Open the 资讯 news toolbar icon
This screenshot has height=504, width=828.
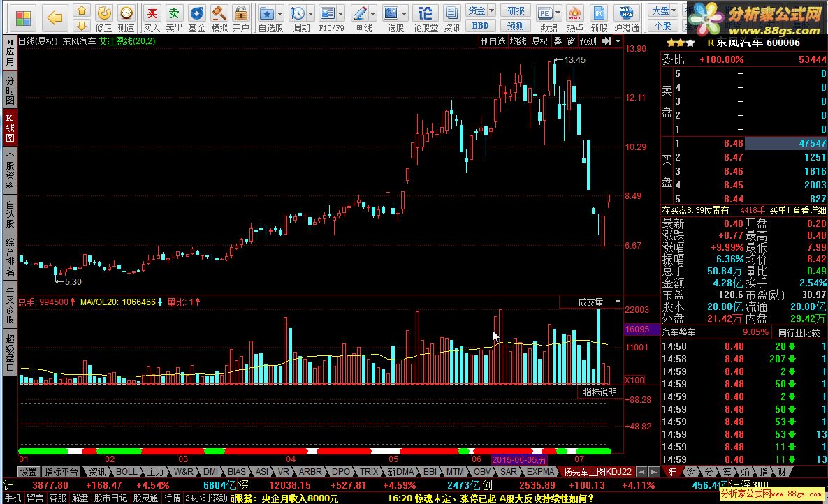pos(452,18)
